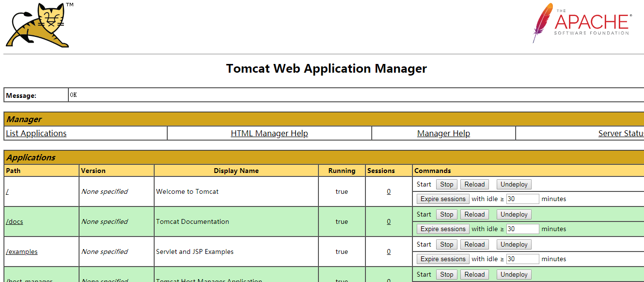
Task: Reload the Welcome to Tomcat application
Action: click(x=474, y=184)
